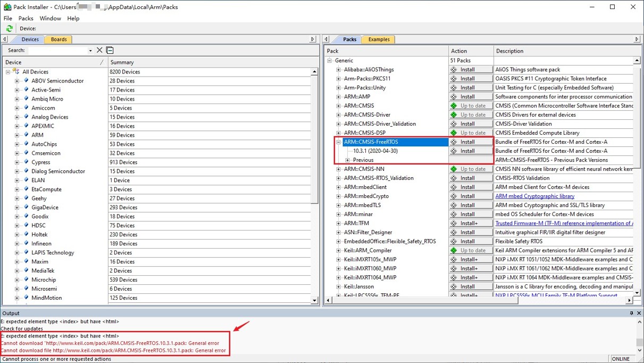Select the Devices tab
This screenshot has width=644, height=363.
30,39
